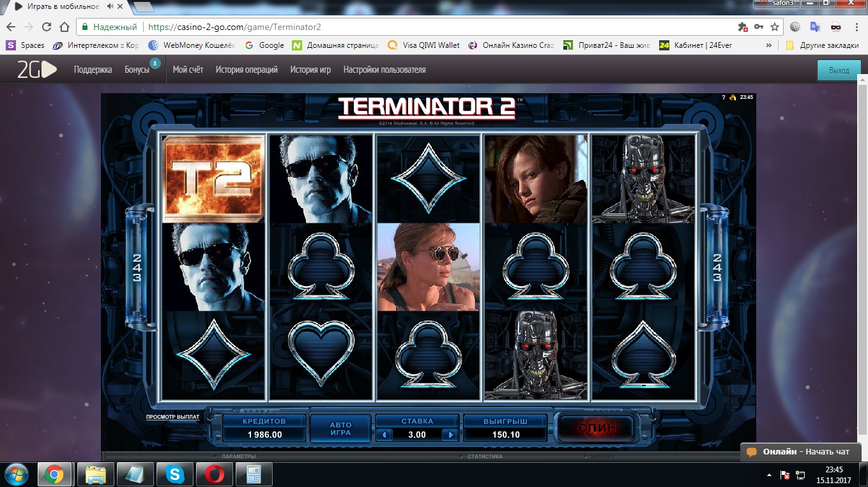The height and width of the screenshot is (487, 868).
Task: Open Opera from the taskbar
Action: [214, 474]
